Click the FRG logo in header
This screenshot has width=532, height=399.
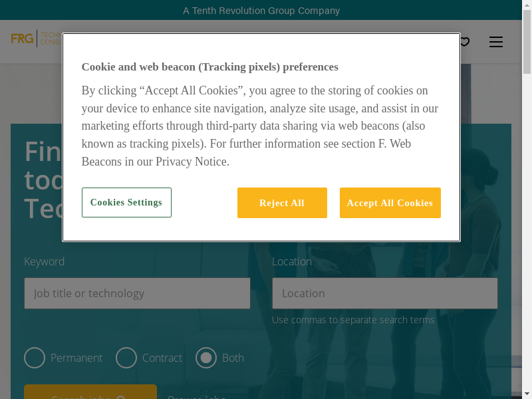tap(23, 39)
